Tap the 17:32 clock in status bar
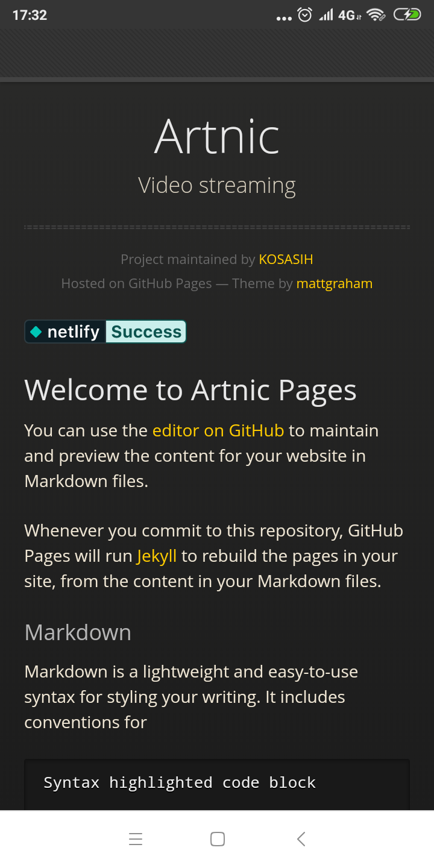The height and width of the screenshot is (868, 434). [x=30, y=15]
